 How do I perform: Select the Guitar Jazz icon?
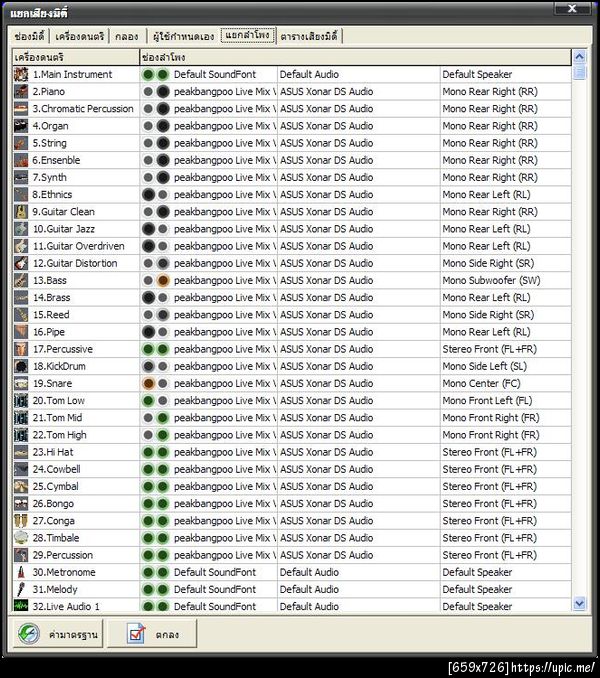click(x=21, y=229)
